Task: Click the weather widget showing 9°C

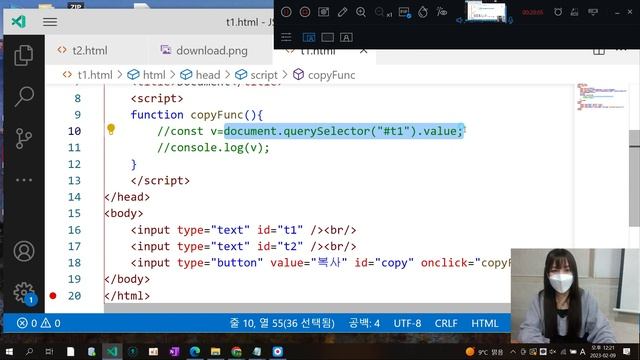Action: point(485,351)
